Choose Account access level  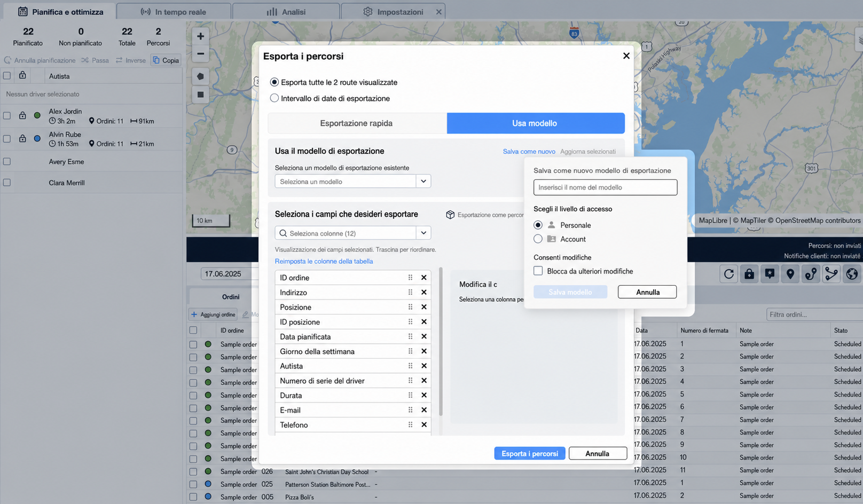click(x=538, y=239)
